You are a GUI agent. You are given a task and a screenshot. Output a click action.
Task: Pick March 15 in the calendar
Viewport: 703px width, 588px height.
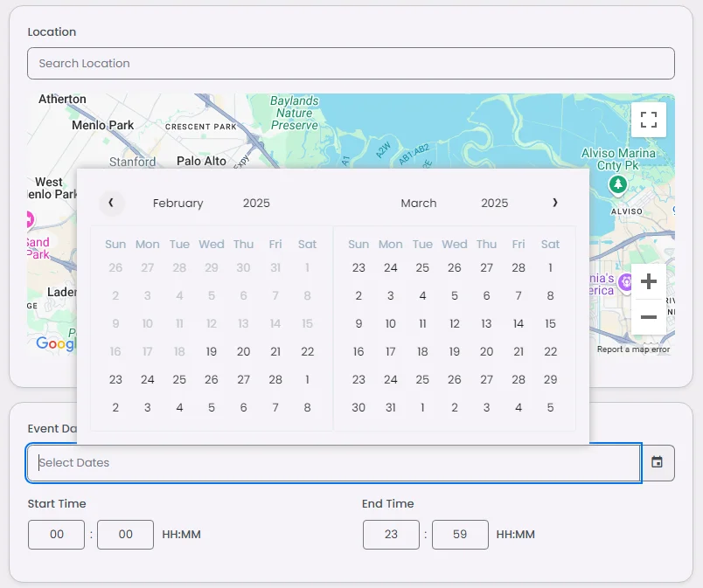pos(550,323)
